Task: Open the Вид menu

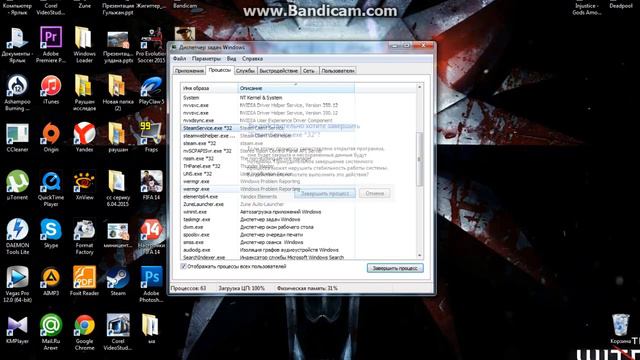Action: pos(231,58)
